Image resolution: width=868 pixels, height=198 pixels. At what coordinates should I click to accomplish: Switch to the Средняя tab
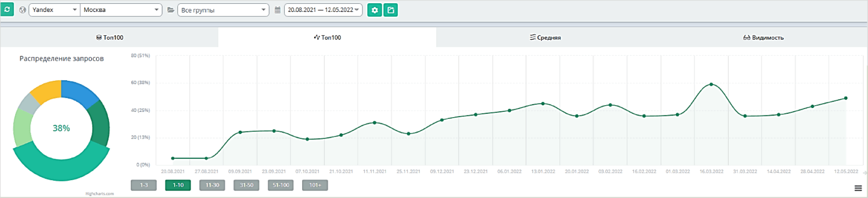pos(545,37)
